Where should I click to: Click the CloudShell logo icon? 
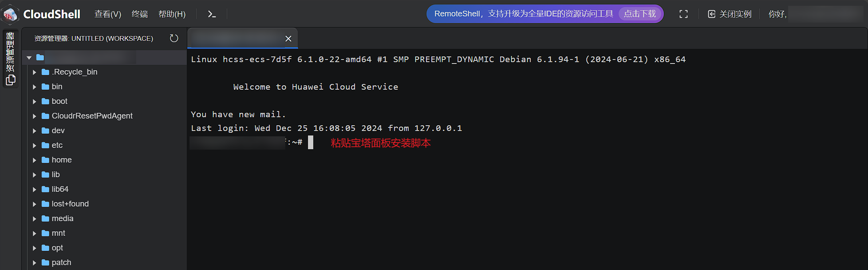click(10, 14)
